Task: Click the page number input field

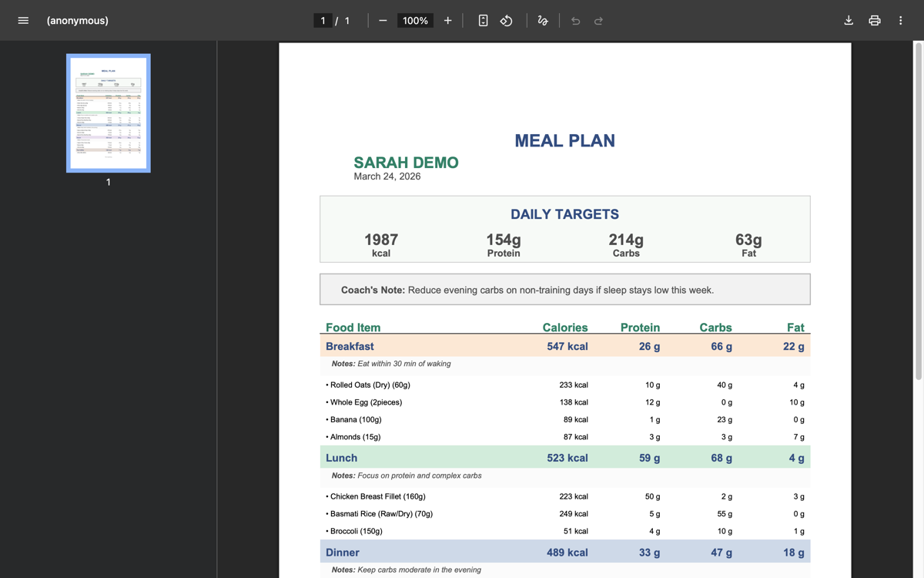Action: (323, 20)
